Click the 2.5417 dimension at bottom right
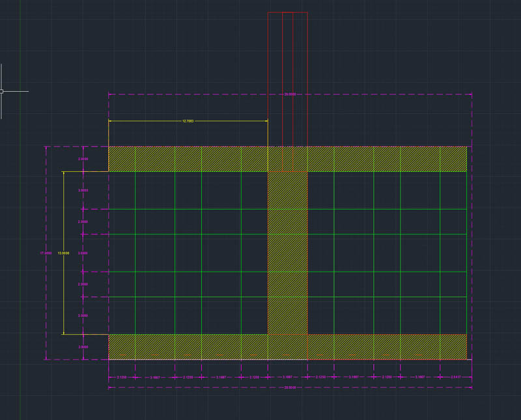This screenshot has width=521, height=420. (x=455, y=378)
